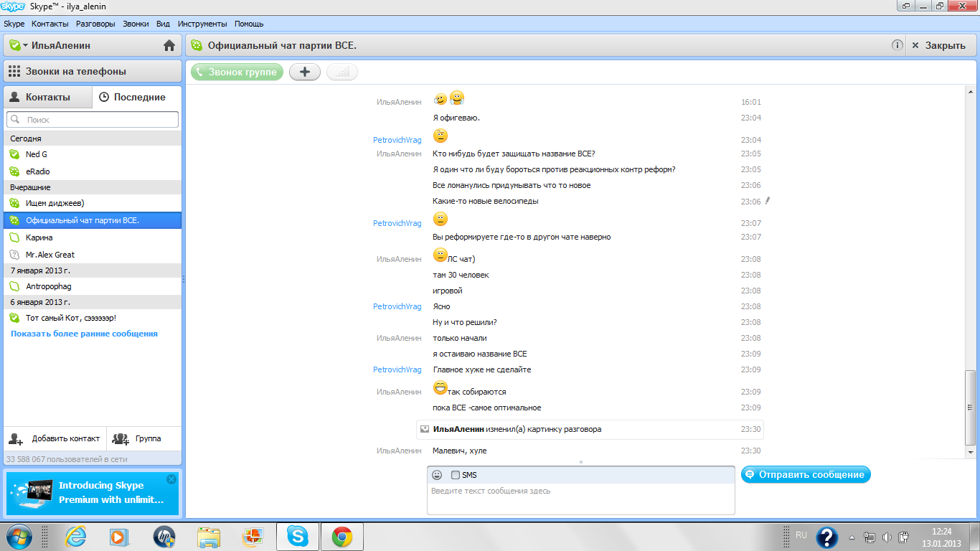Open the Разговоры menu
The width and height of the screenshot is (980, 551).
95,24
